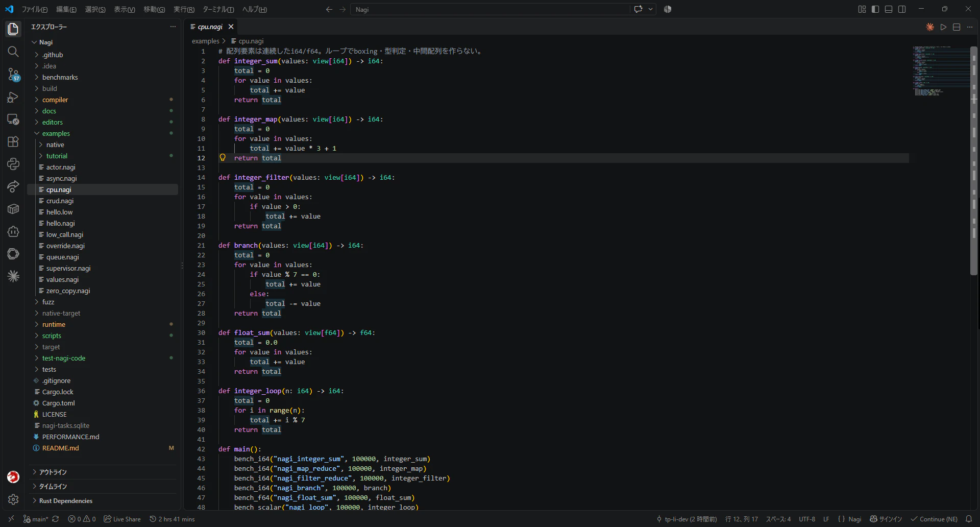Expand the tutorial folder
This screenshot has width=980, height=527.
103,156
